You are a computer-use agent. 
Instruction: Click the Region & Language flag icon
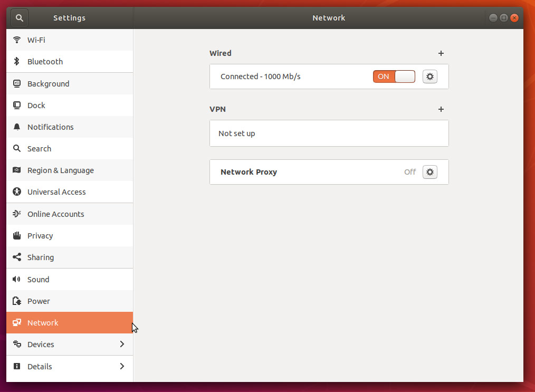[x=17, y=170]
